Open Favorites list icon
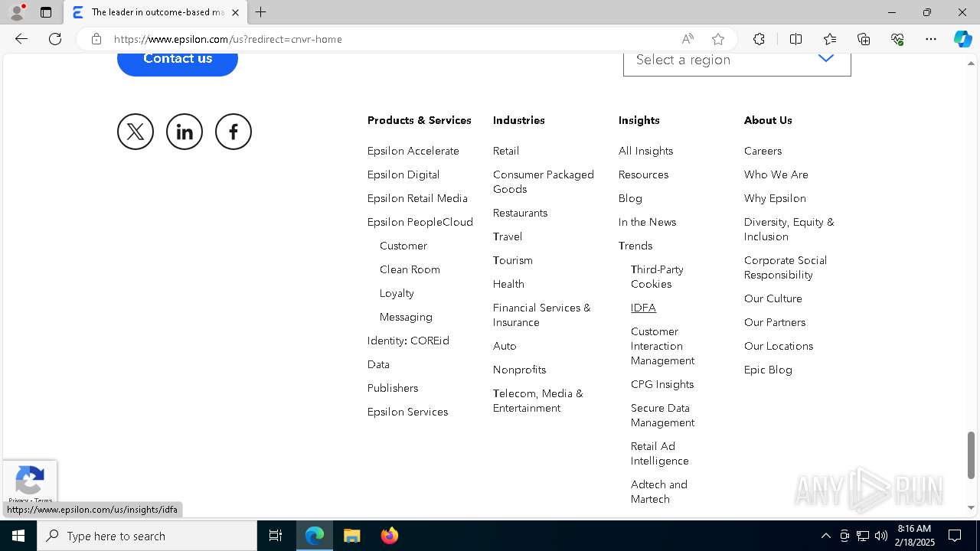The height and width of the screenshot is (551, 980). (830, 39)
